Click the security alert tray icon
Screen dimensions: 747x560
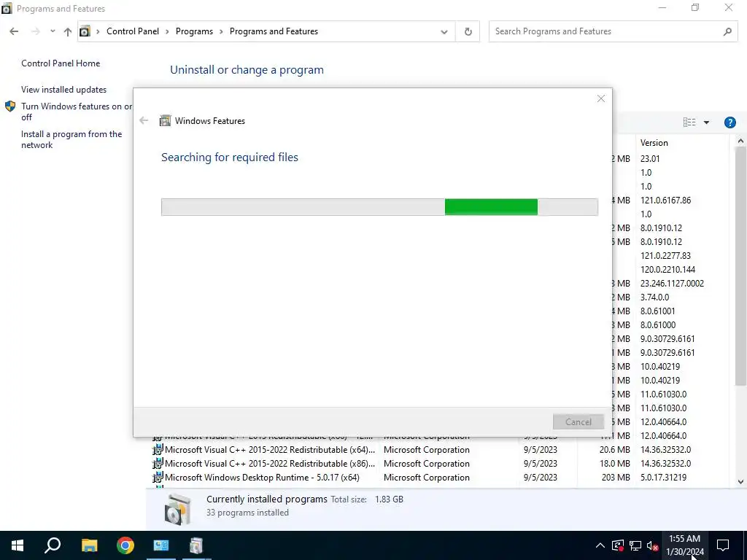(x=618, y=545)
